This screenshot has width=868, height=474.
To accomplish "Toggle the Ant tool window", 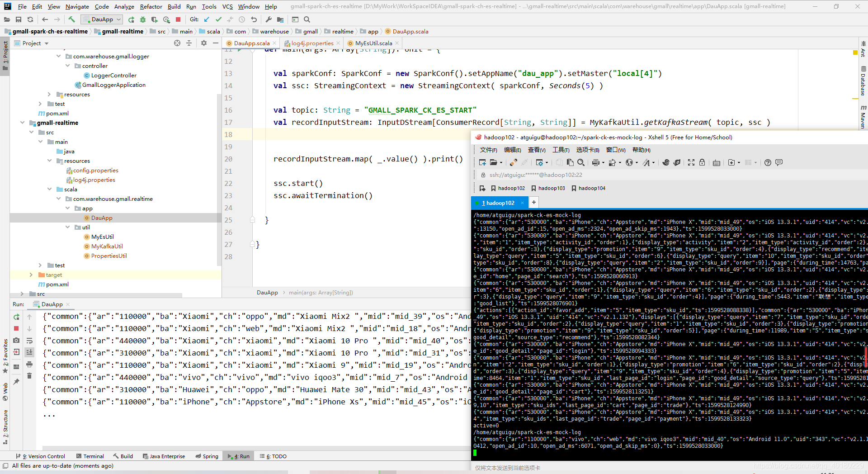I will coord(863,49).
